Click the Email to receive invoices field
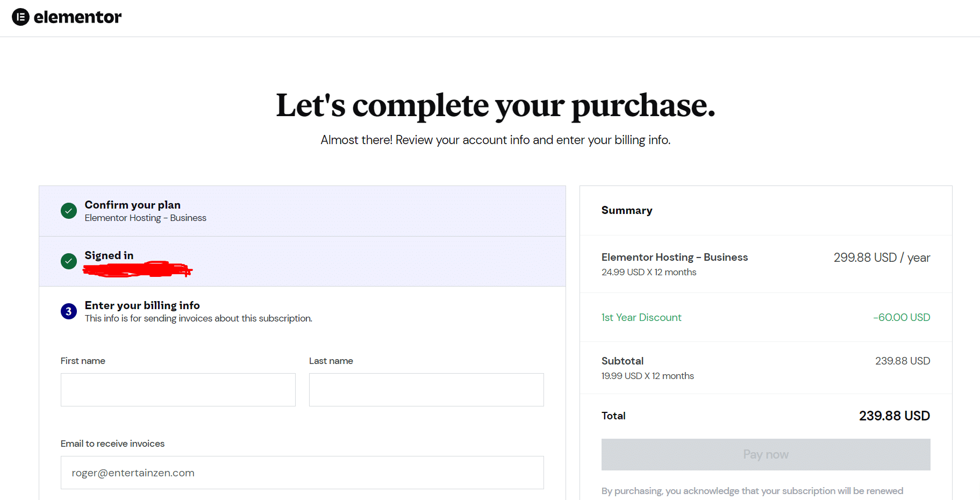This screenshot has height=500, width=980. [302, 473]
